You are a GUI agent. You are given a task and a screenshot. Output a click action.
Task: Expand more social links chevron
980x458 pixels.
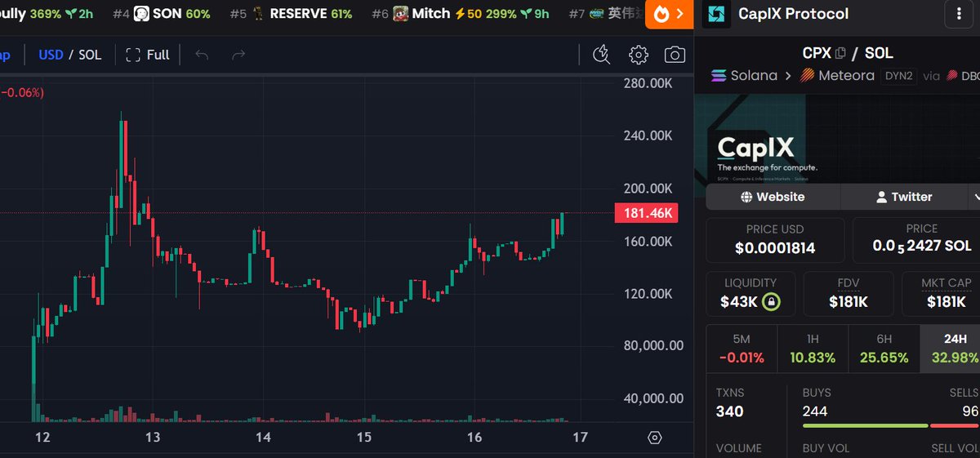coord(974,197)
